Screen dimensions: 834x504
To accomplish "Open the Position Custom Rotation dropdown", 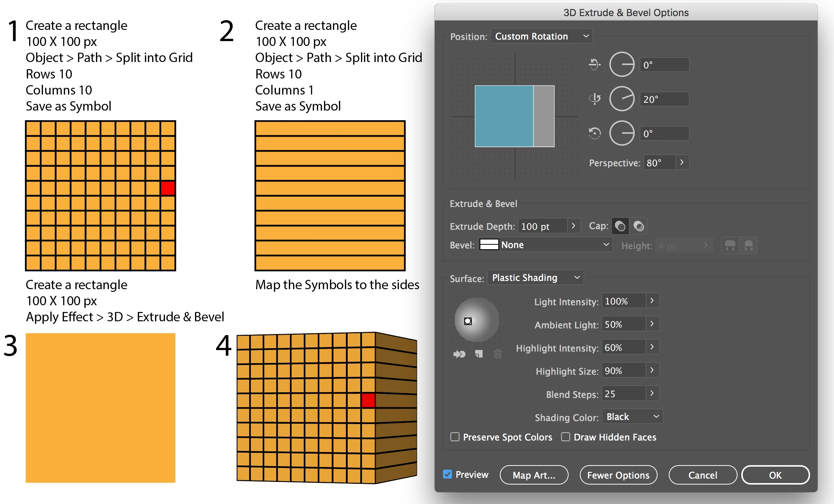I will pos(541,36).
